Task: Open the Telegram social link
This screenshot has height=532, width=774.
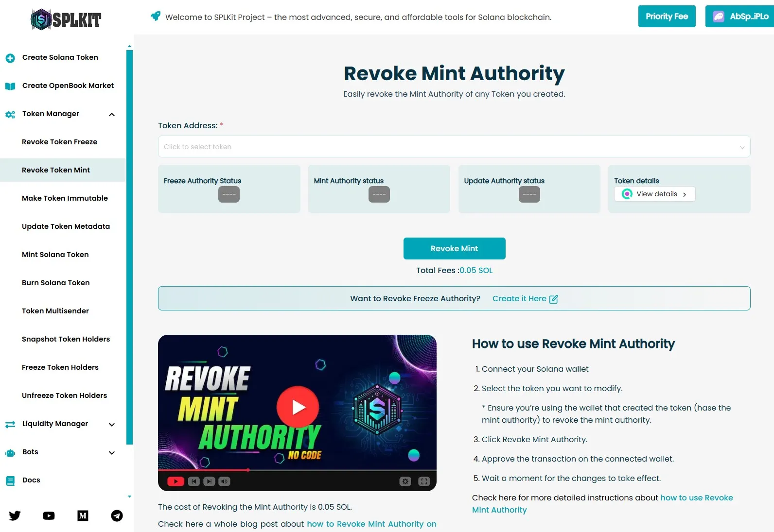Action: pyautogui.click(x=117, y=515)
